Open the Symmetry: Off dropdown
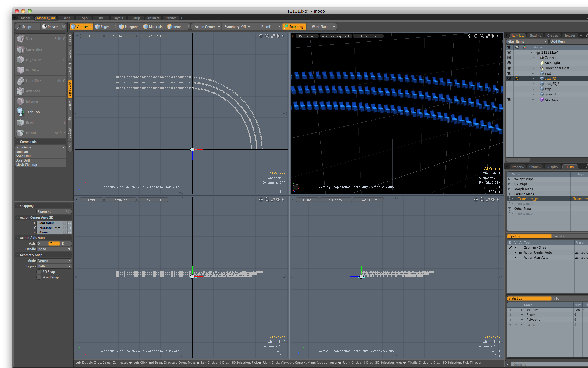This screenshot has width=588, height=368. (x=237, y=27)
